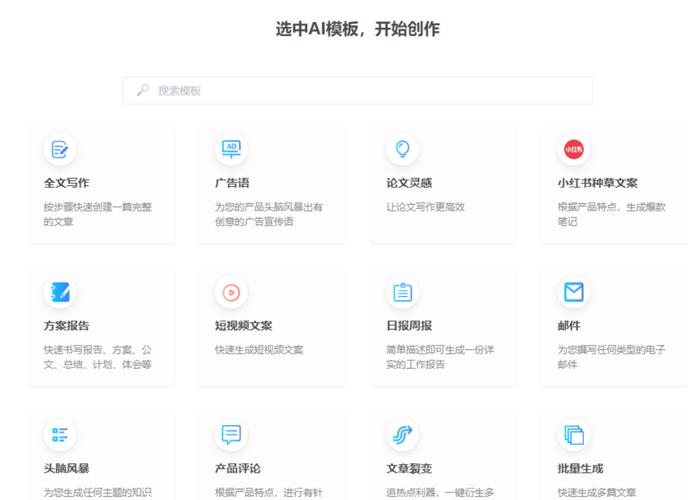698x500 pixels.
Task: Click the heading 选中AI模板，开始创作
Action: [x=358, y=29]
